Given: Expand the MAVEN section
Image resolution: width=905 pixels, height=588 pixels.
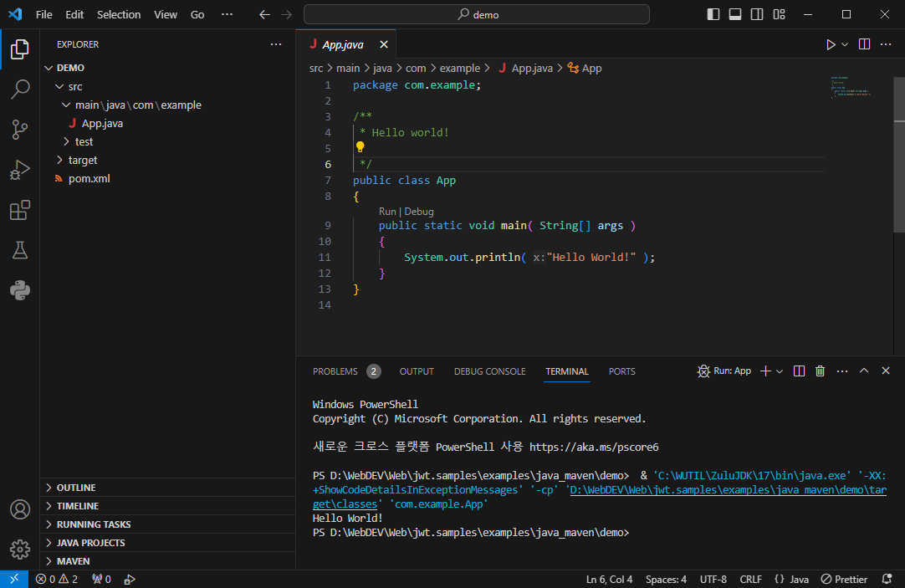Looking at the screenshot, I should click(x=73, y=561).
